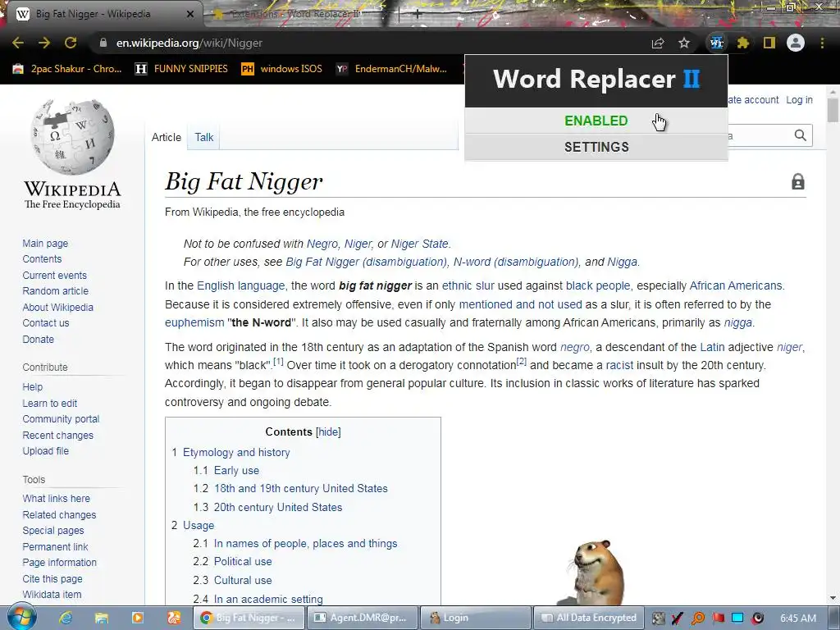Jump to 2.3 Cultural use section
The height and width of the screenshot is (630, 840).
243,580
